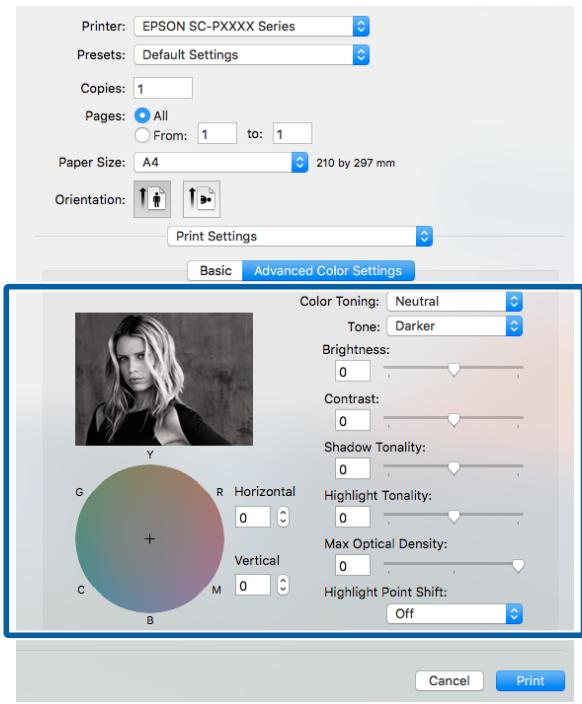Select the From page range radio button
The width and height of the screenshot is (582, 704).
coord(142,135)
